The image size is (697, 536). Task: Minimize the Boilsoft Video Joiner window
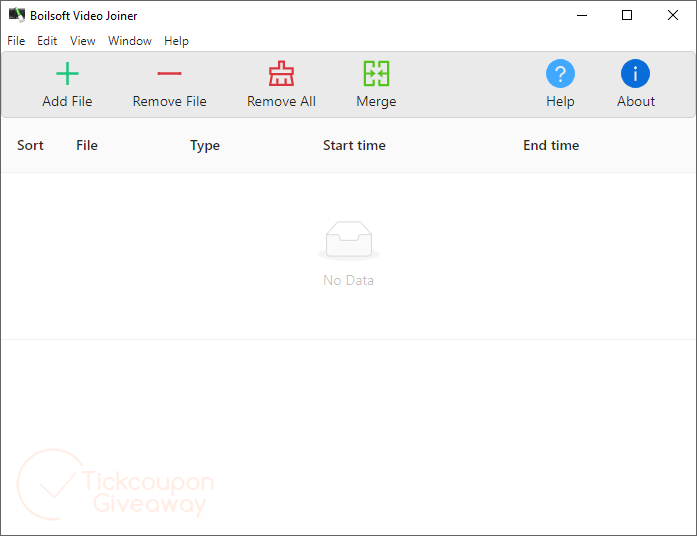(582, 15)
